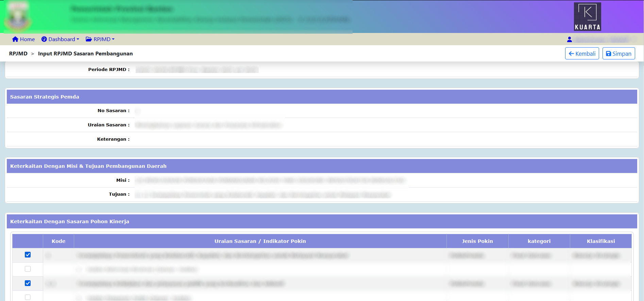This screenshot has height=301, width=644.
Task: Click the back arrow icon on Kembali
Action: tap(571, 54)
